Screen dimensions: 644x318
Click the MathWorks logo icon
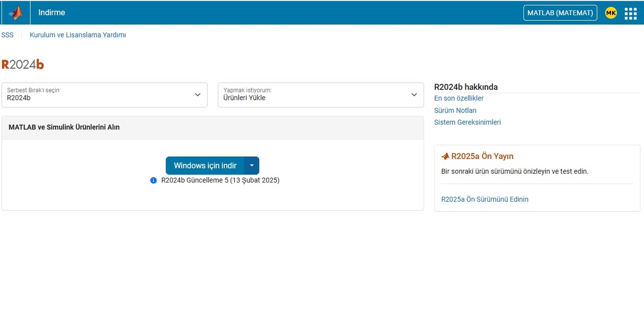coord(16,13)
